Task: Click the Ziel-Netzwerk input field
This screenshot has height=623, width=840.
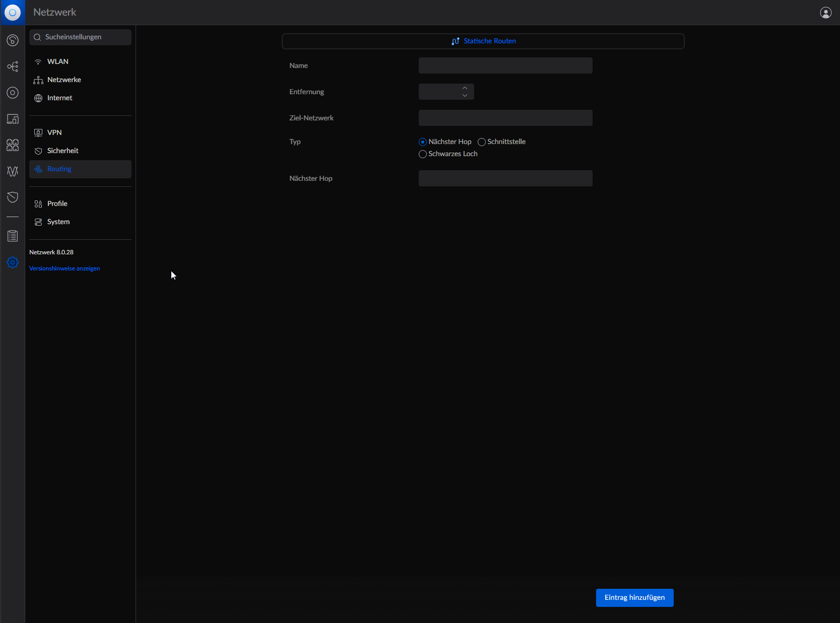Action: pos(505,118)
